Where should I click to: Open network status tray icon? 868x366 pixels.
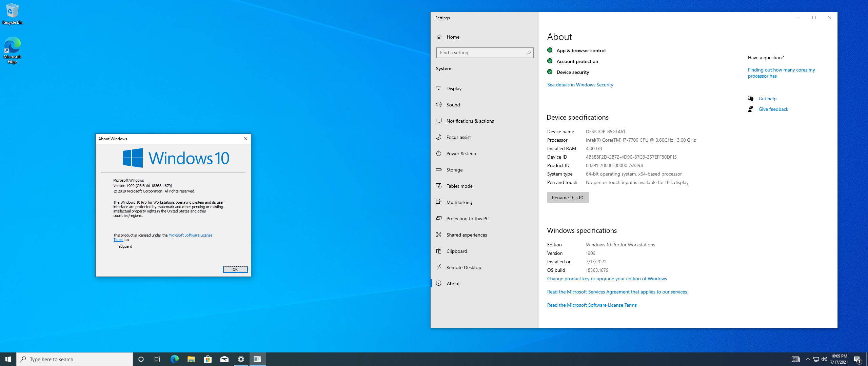coord(816,359)
